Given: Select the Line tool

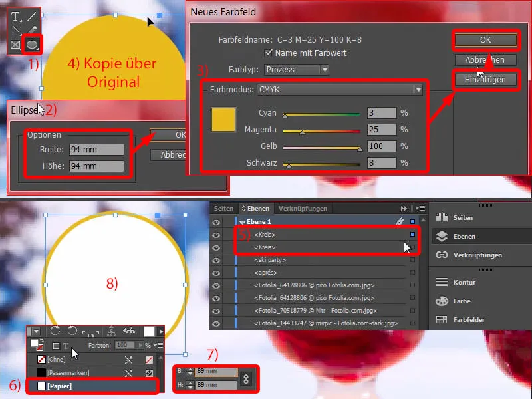Looking at the screenshot, I should pyautogui.click(x=31, y=16).
